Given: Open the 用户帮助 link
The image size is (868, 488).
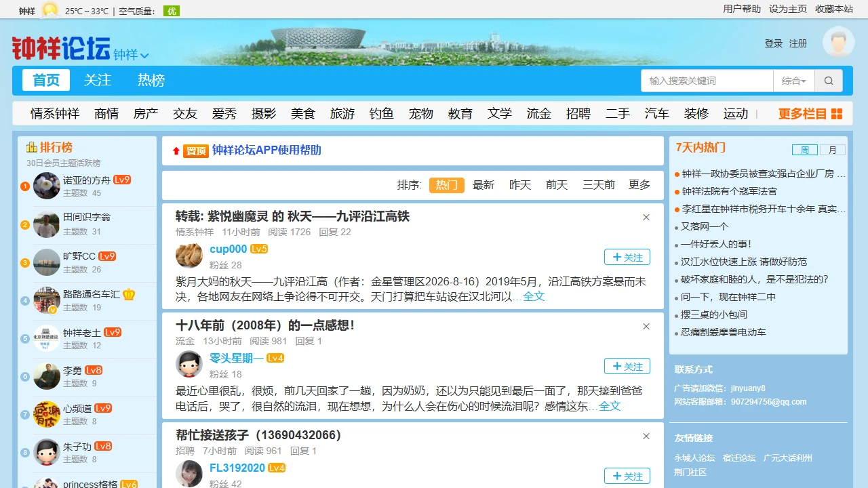Looking at the screenshot, I should pos(742,9).
